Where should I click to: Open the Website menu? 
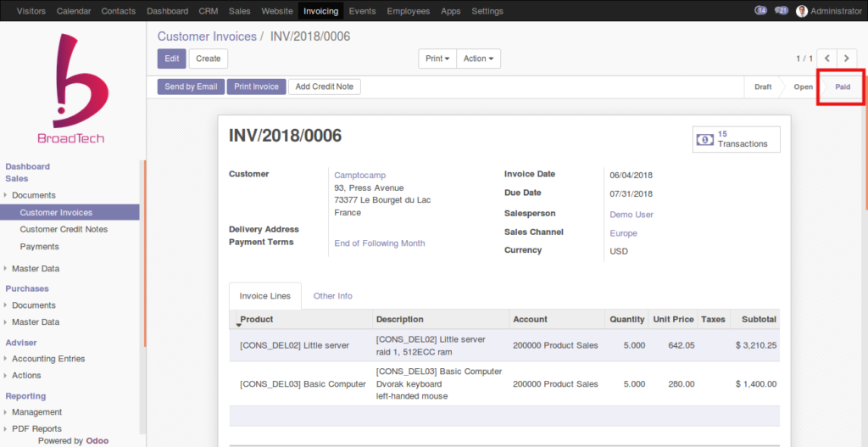[x=277, y=11]
